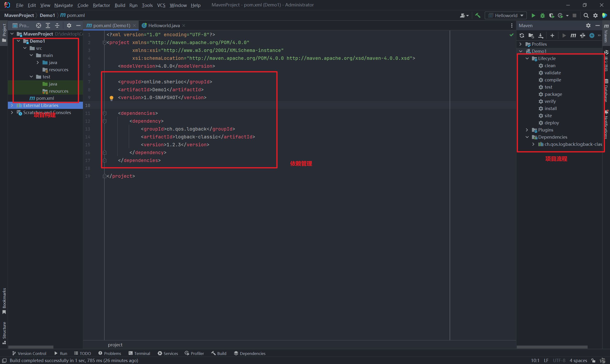Open the Problems tool window

coord(110,353)
